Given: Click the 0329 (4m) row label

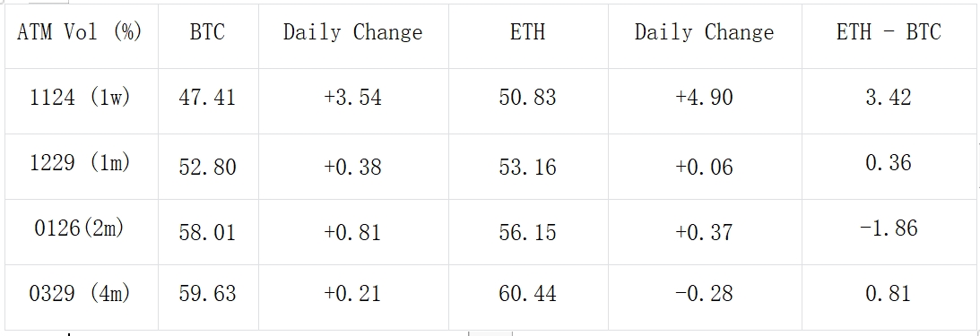Looking at the screenshot, I should [82, 297].
